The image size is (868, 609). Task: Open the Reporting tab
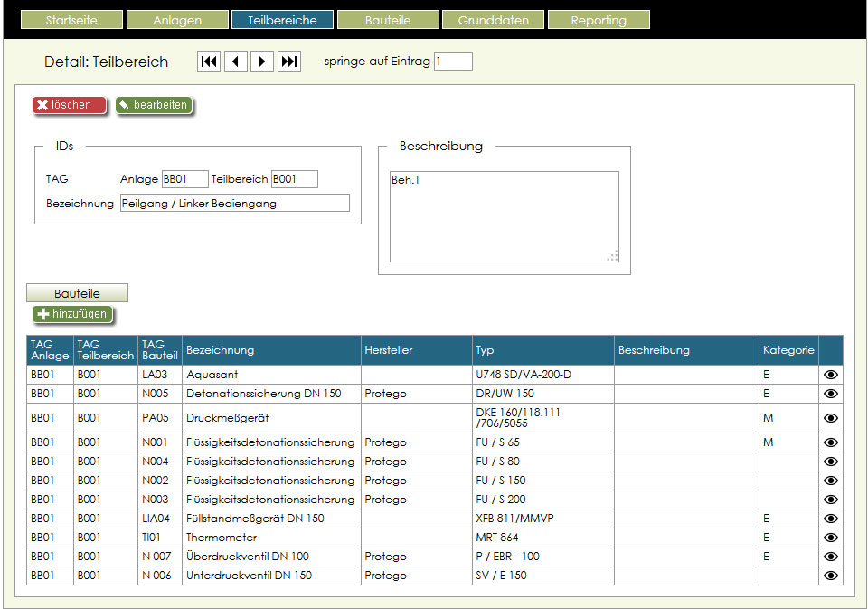tap(599, 20)
